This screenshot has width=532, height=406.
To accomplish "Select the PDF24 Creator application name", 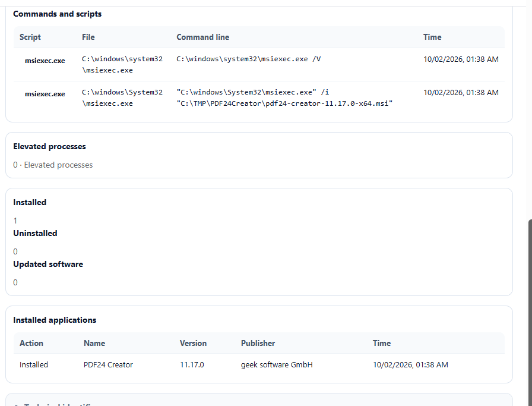I will tap(108, 364).
